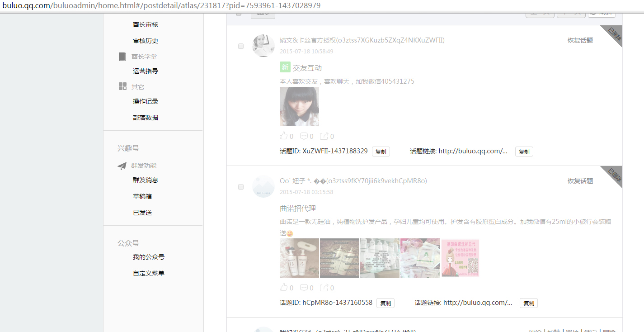
Task: Select 群发消息 in the sidebar
Action: (146, 180)
